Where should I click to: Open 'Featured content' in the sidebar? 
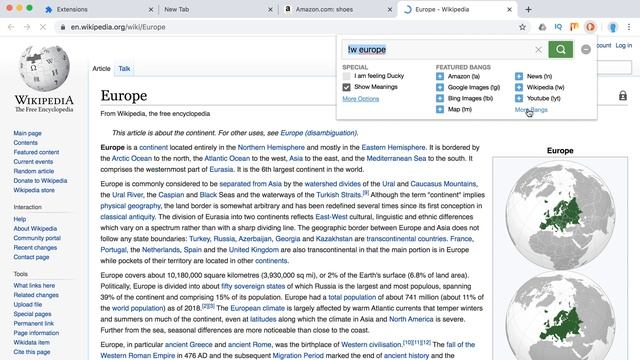[x=36, y=152]
